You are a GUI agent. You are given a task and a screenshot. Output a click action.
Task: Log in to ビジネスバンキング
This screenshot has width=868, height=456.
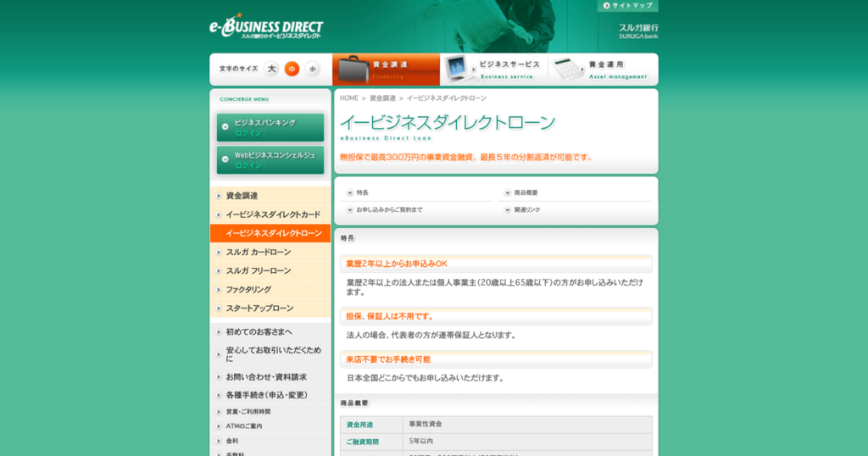(x=270, y=127)
